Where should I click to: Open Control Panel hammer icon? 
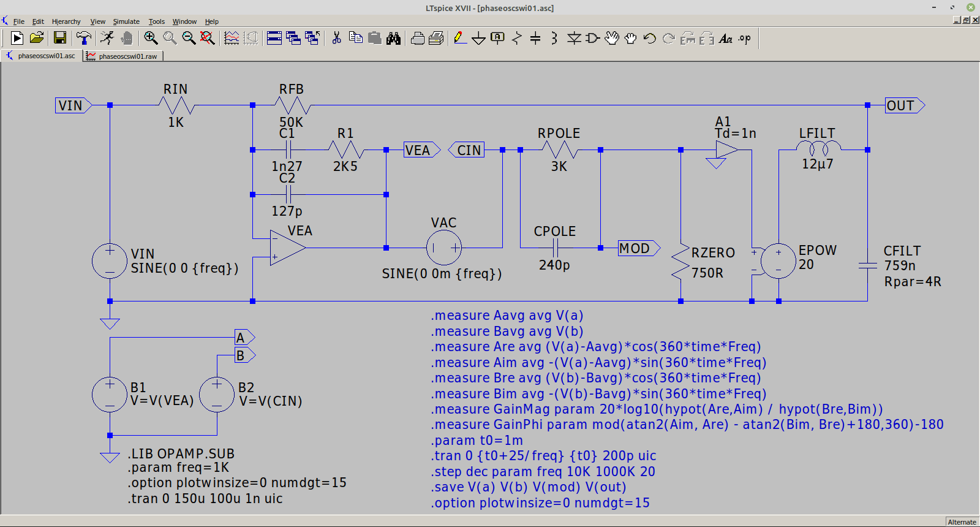pyautogui.click(x=84, y=38)
